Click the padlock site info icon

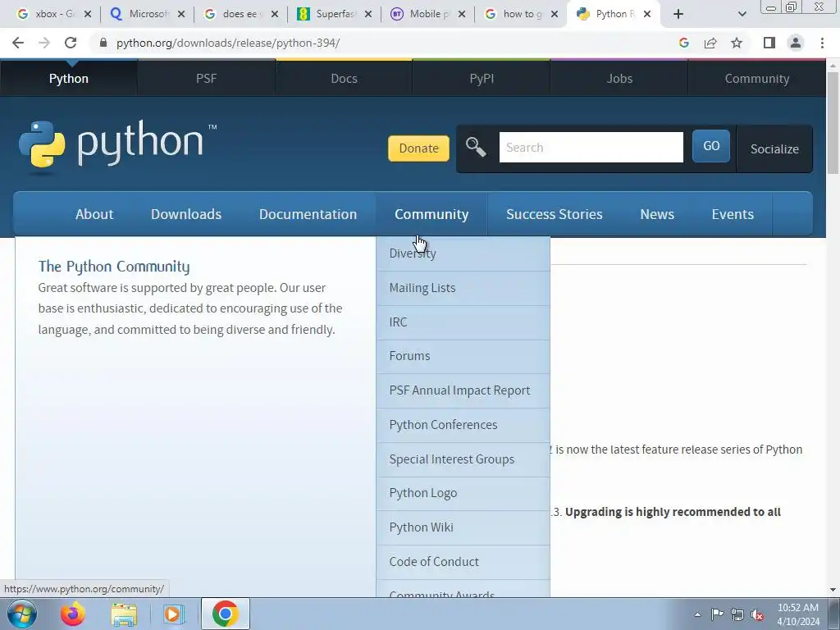point(103,43)
